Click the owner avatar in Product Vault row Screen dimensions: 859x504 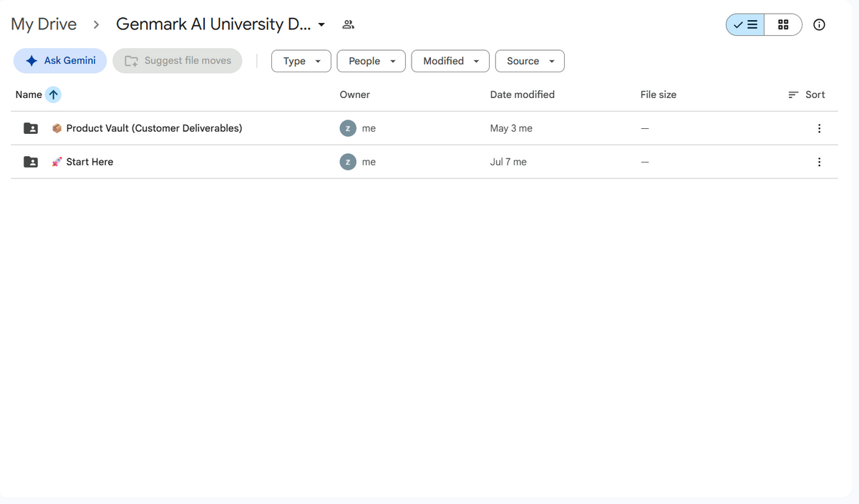point(347,128)
